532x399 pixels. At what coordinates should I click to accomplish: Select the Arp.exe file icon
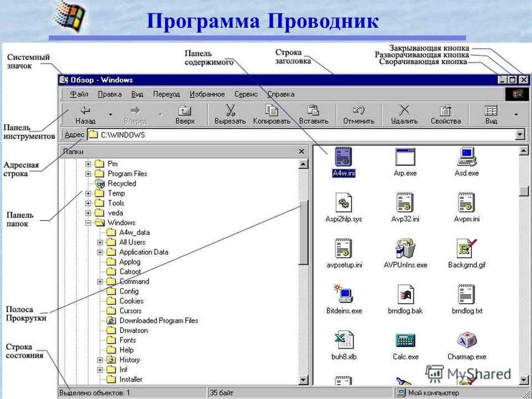point(405,156)
